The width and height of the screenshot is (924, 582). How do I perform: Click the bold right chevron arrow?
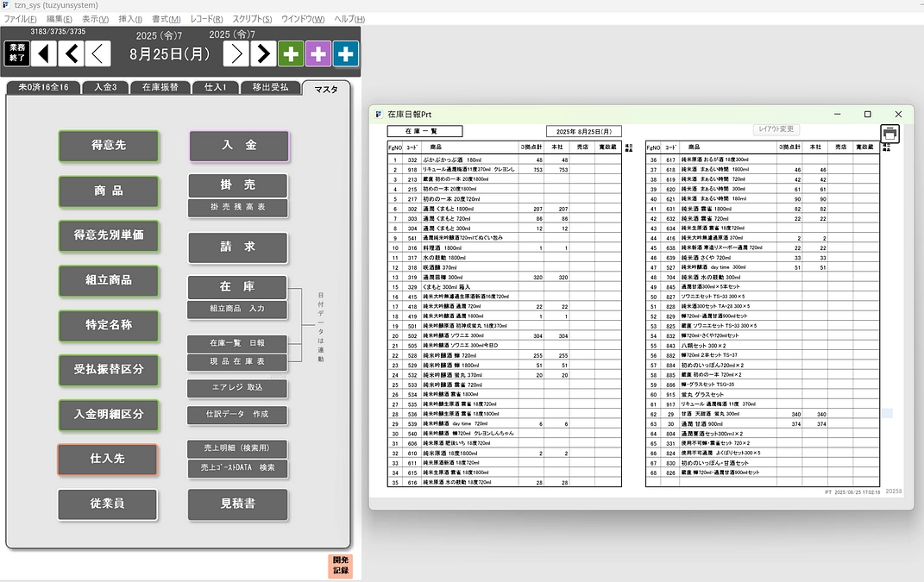tap(263, 53)
